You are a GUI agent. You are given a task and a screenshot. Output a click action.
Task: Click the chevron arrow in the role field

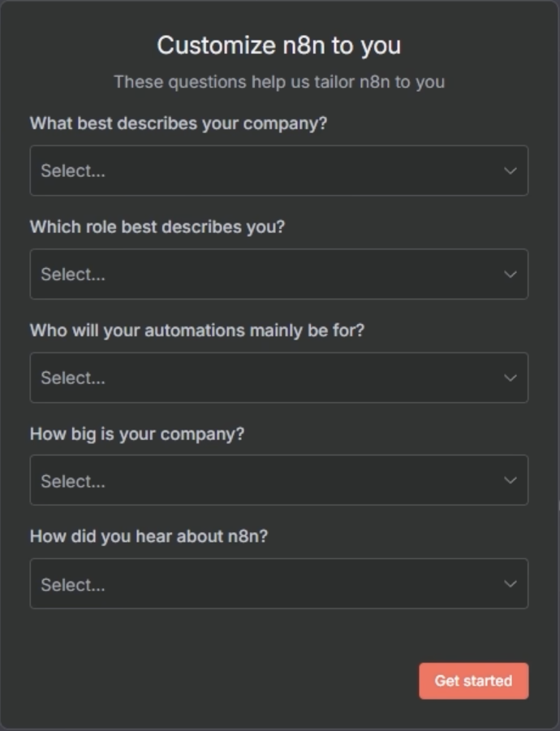point(510,275)
